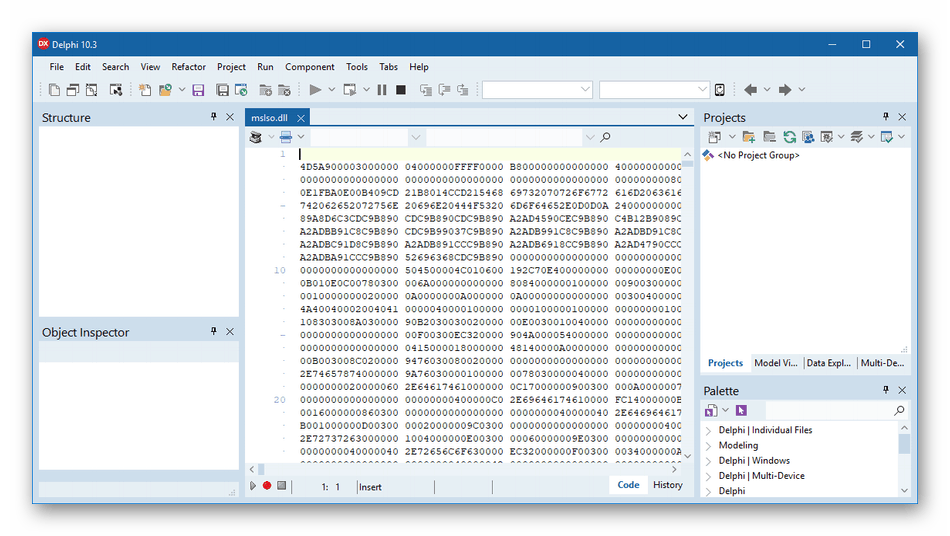Screen dimensions: 950x536
Task: Switch to Model View tab
Action: coord(776,363)
